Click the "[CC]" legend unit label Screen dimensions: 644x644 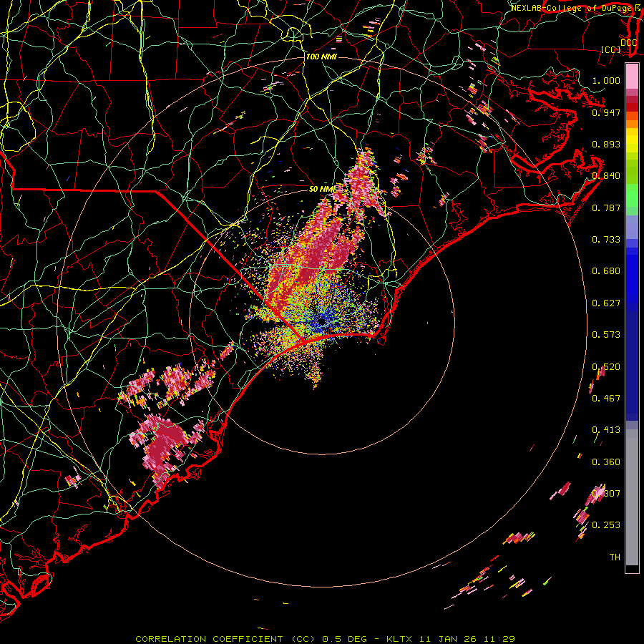click(611, 49)
